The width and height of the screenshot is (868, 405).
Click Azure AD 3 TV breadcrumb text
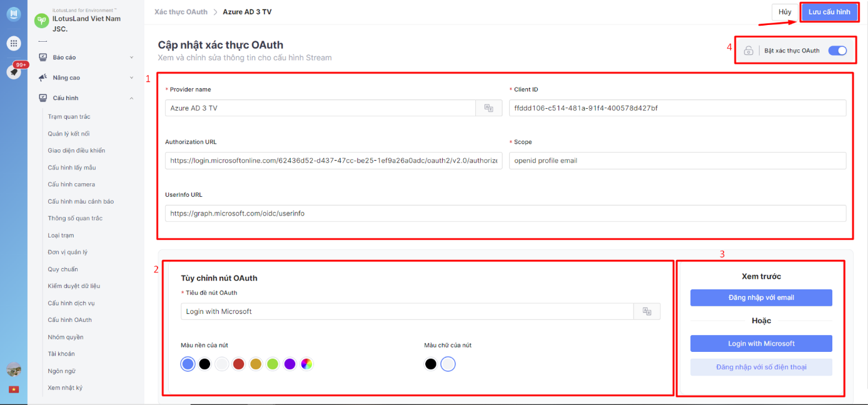[247, 12]
